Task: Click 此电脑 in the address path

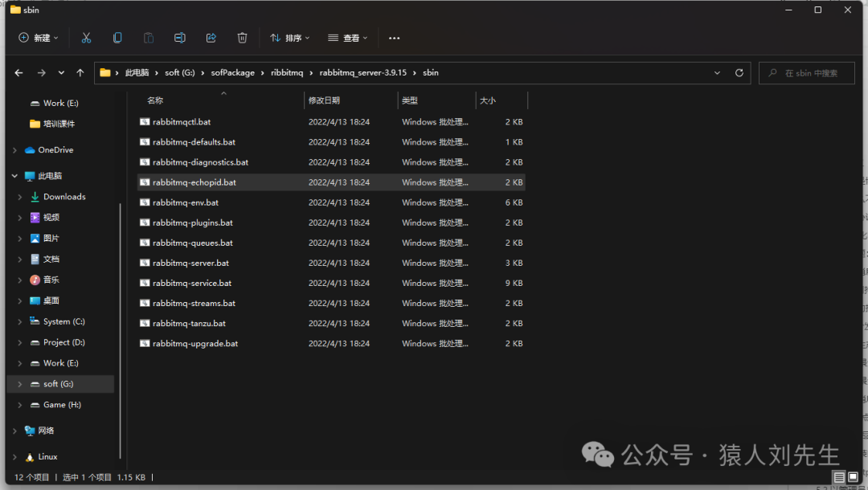Action: click(x=137, y=72)
